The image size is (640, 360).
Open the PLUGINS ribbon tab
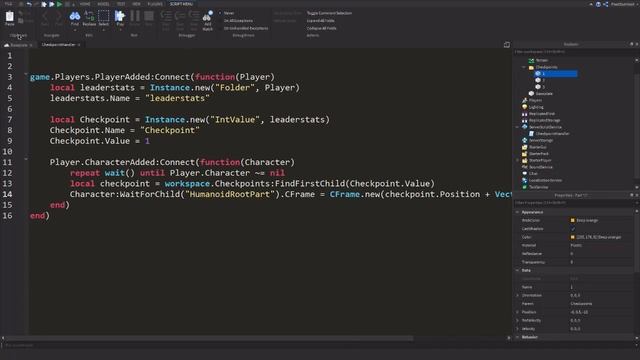155,4
